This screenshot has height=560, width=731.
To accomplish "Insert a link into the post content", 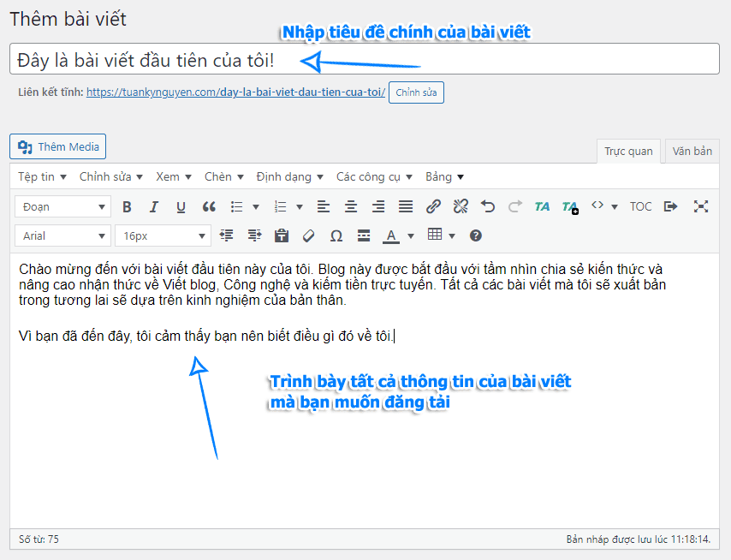I will coord(432,206).
